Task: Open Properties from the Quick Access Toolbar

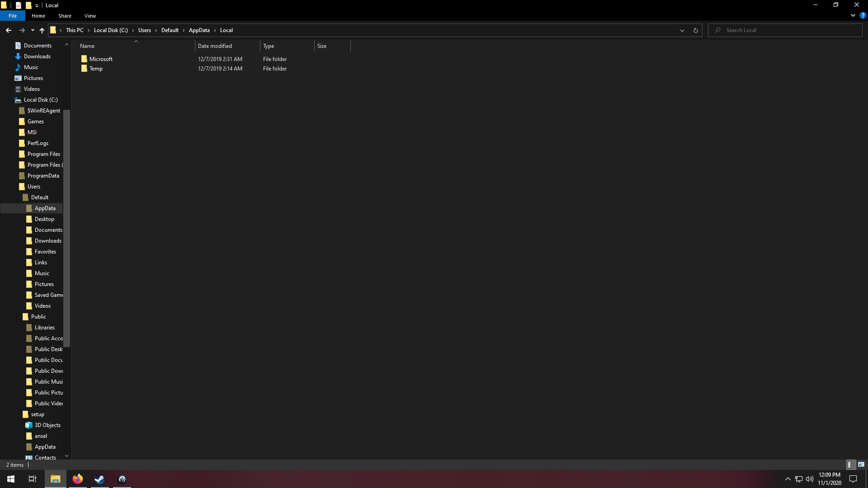Action: click(x=19, y=5)
